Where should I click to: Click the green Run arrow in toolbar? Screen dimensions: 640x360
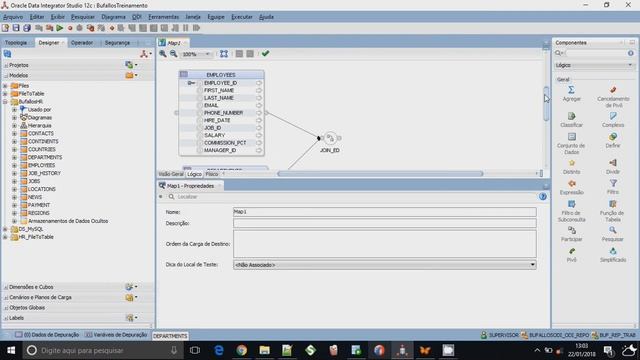point(60,28)
